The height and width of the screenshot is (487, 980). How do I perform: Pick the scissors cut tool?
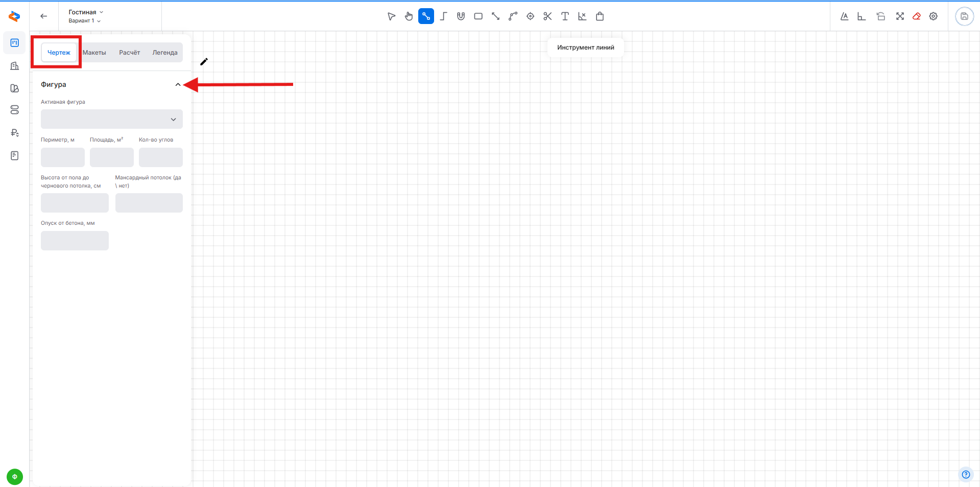(x=547, y=16)
